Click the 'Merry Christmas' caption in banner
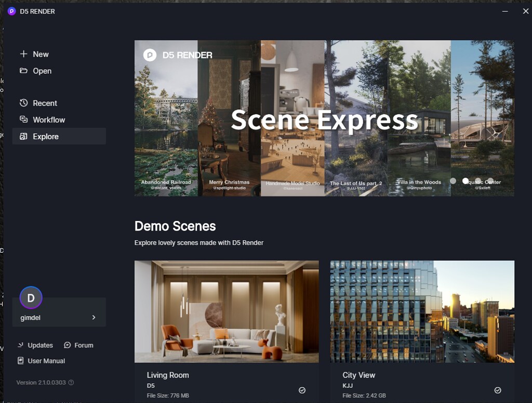The height and width of the screenshot is (403, 532). point(229,183)
